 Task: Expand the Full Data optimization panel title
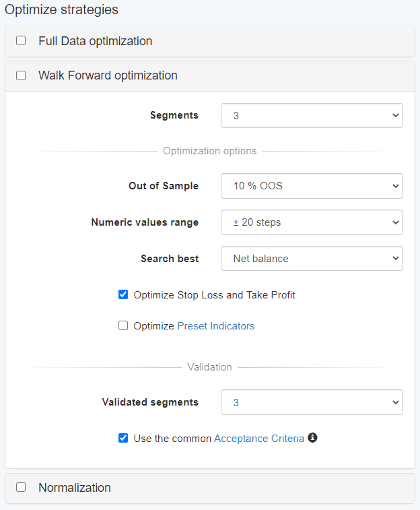coord(95,41)
